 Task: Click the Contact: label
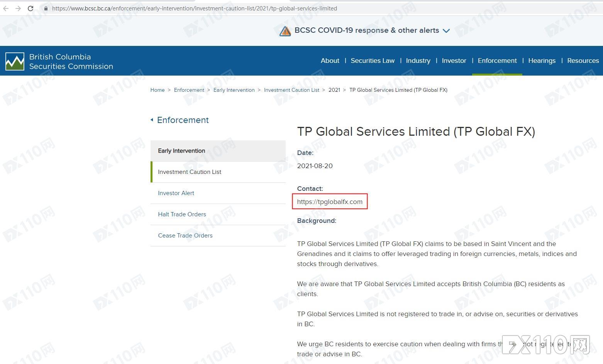[310, 189]
